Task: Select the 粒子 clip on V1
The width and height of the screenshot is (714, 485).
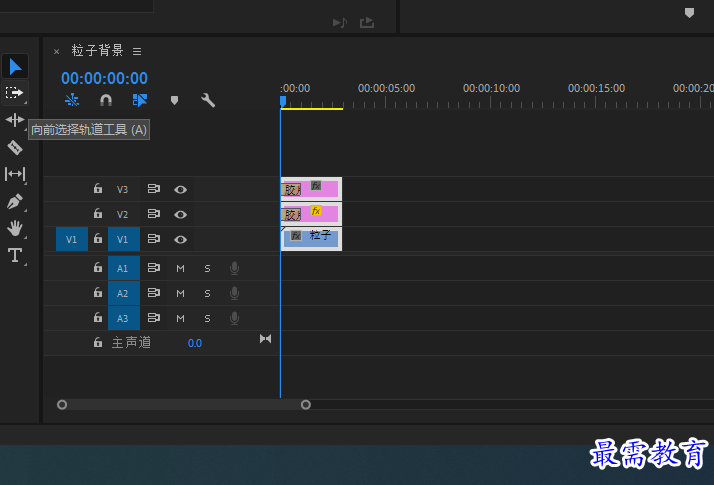Action: pos(311,240)
